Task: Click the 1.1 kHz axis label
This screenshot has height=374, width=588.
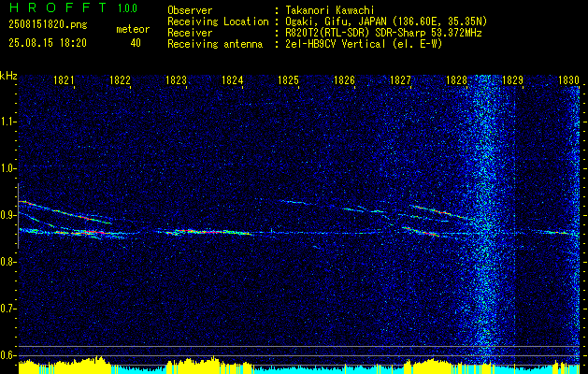Action: tap(7, 122)
